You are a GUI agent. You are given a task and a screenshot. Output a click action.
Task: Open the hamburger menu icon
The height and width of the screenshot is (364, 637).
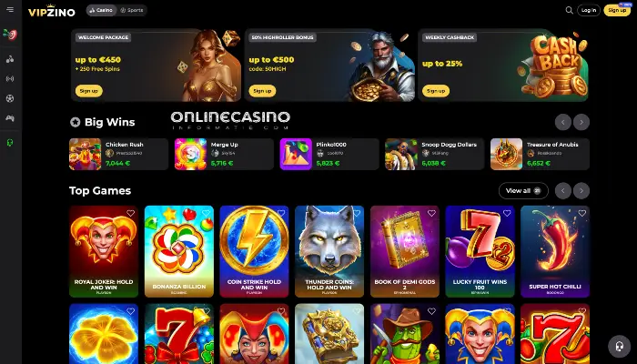[10, 9]
